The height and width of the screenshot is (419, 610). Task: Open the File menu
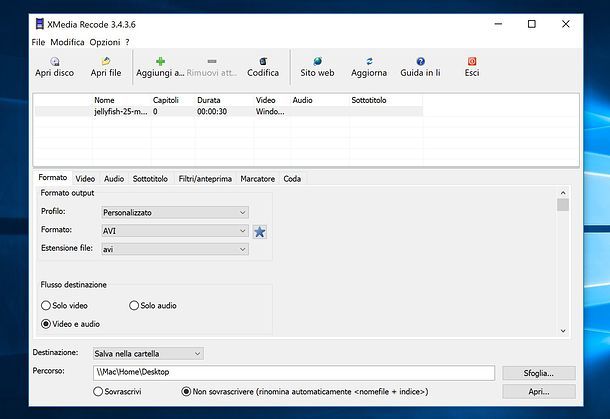(38, 42)
